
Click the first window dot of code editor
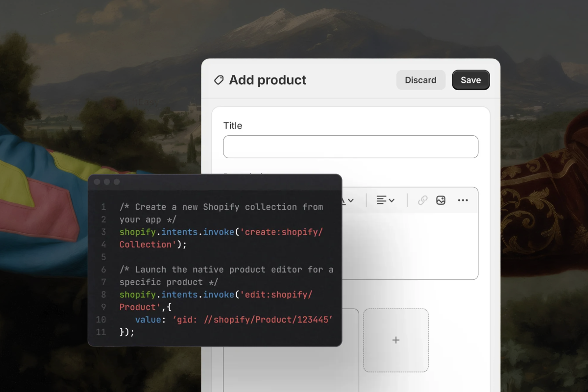[97, 182]
